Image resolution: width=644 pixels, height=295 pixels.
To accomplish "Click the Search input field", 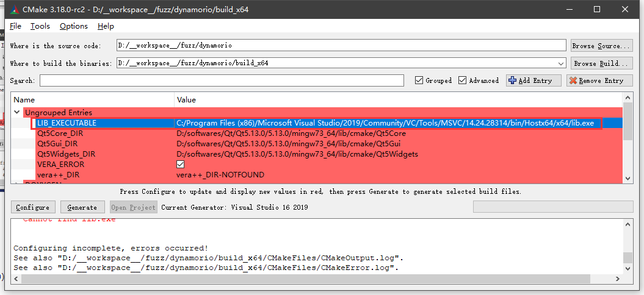I will (222, 80).
